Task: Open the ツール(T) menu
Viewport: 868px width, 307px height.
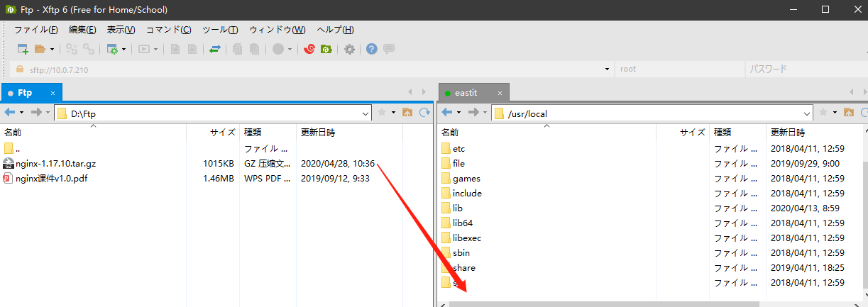Action: [x=220, y=30]
